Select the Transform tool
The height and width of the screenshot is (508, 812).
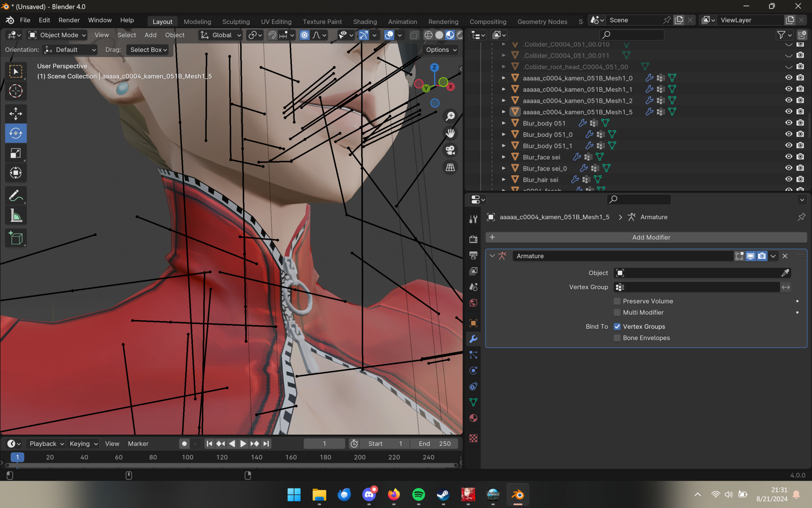pos(16,173)
